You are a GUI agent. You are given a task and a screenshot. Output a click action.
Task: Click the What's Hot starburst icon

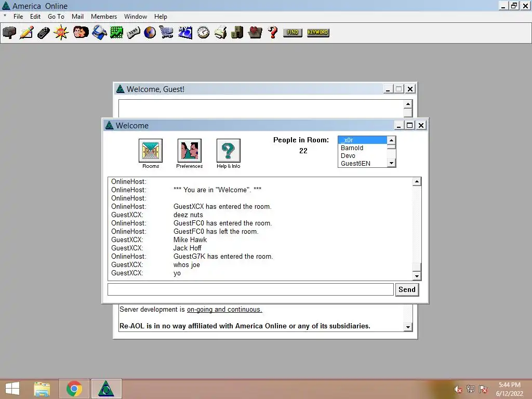[x=61, y=33]
